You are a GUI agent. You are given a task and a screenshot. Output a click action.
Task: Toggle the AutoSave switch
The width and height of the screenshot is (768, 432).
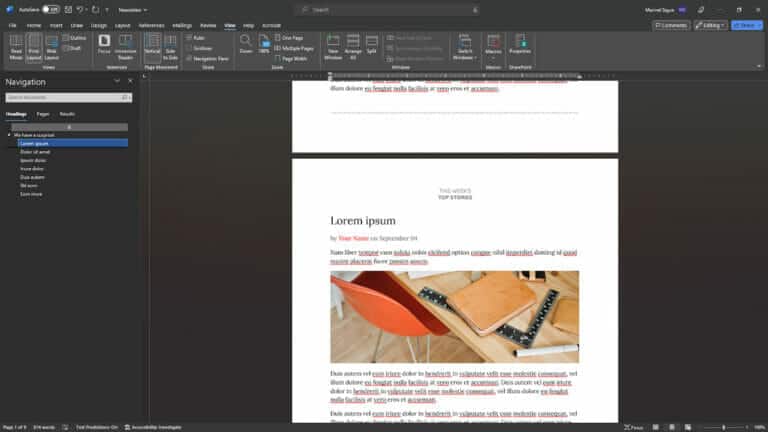(50, 10)
